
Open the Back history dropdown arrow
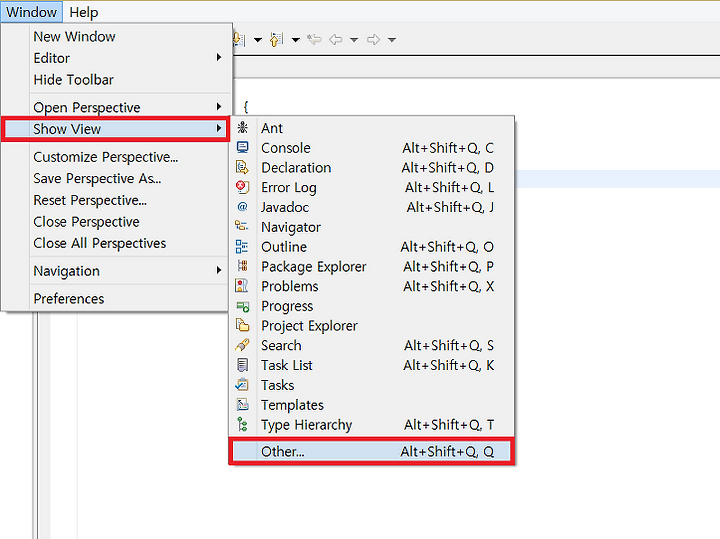tap(354, 40)
